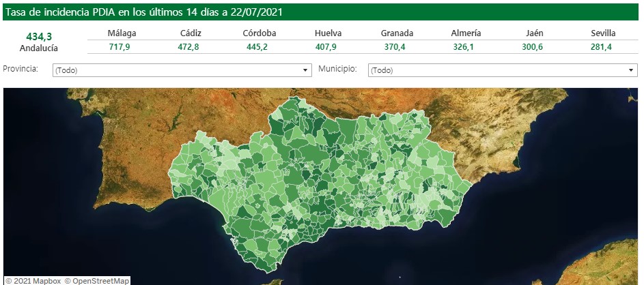The height and width of the screenshot is (285, 644).
Task: Select the Málaga province header
Action: coord(122,33)
